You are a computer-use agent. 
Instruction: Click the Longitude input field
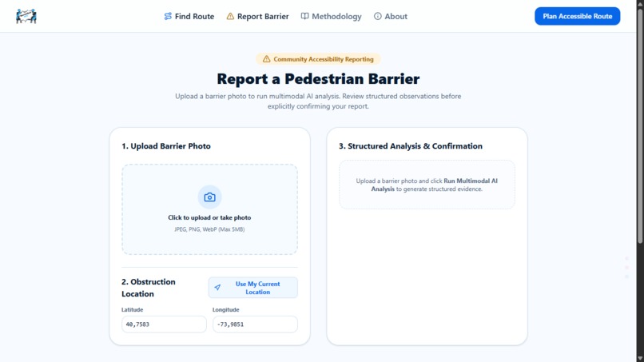pos(255,324)
